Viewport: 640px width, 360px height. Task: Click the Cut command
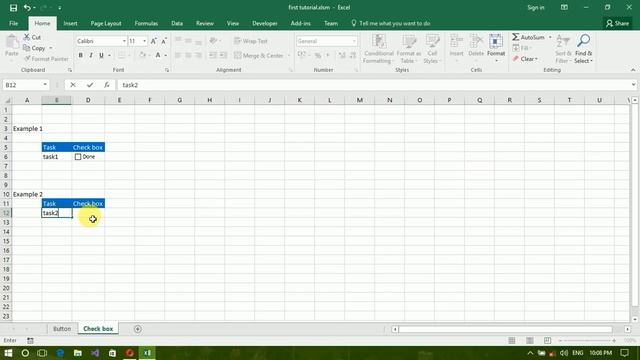click(x=32, y=37)
